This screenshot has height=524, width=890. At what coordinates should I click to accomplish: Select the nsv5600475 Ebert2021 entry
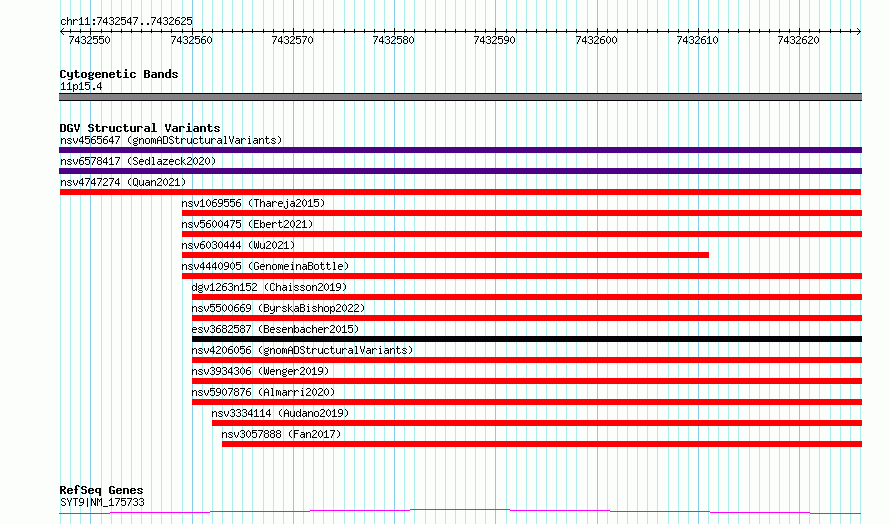[x=247, y=224]
